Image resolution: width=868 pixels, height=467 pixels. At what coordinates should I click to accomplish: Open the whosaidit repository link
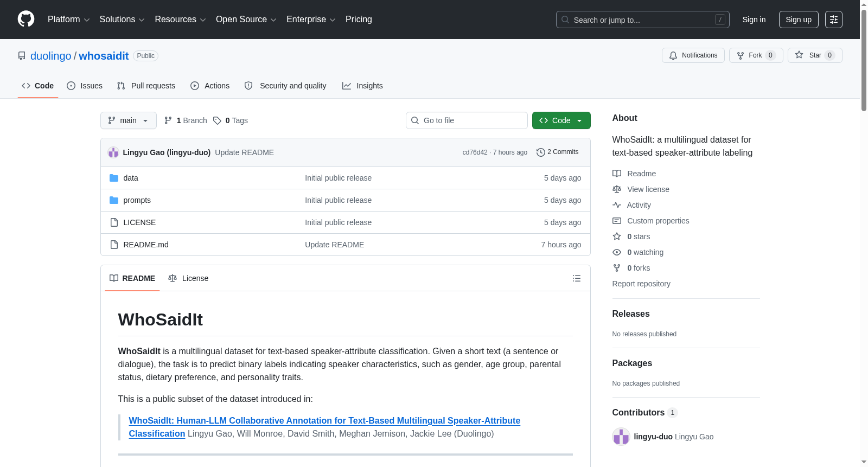pyautogui.click(x=104, y=56)
